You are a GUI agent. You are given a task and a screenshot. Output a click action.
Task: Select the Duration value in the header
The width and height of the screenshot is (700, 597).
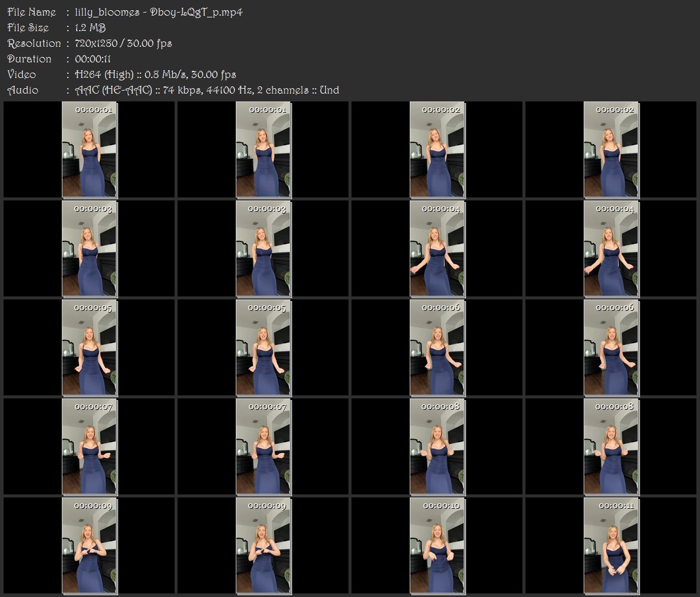pyautogui.click(x=93, y=59)
